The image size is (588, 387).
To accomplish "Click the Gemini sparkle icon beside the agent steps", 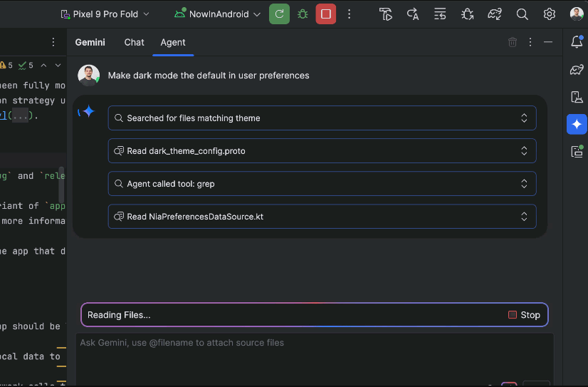I will click(88, 111).
